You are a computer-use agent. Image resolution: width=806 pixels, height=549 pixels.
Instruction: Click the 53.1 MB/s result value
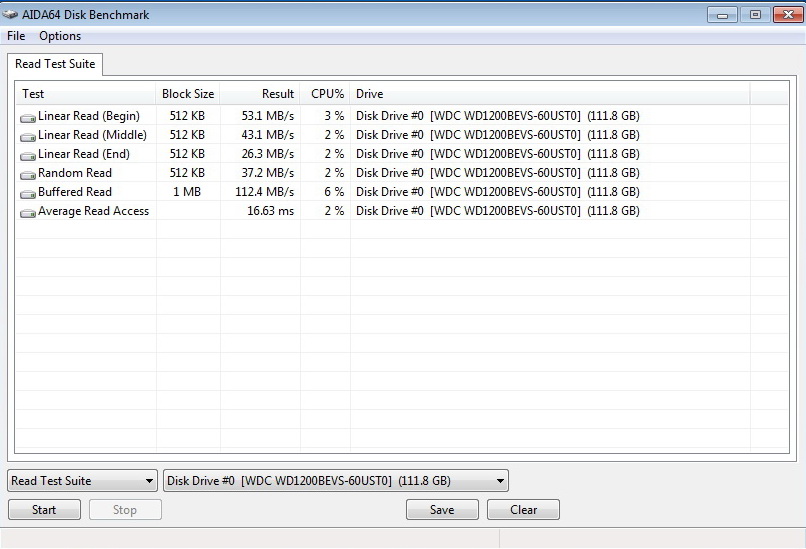[268, 116]
